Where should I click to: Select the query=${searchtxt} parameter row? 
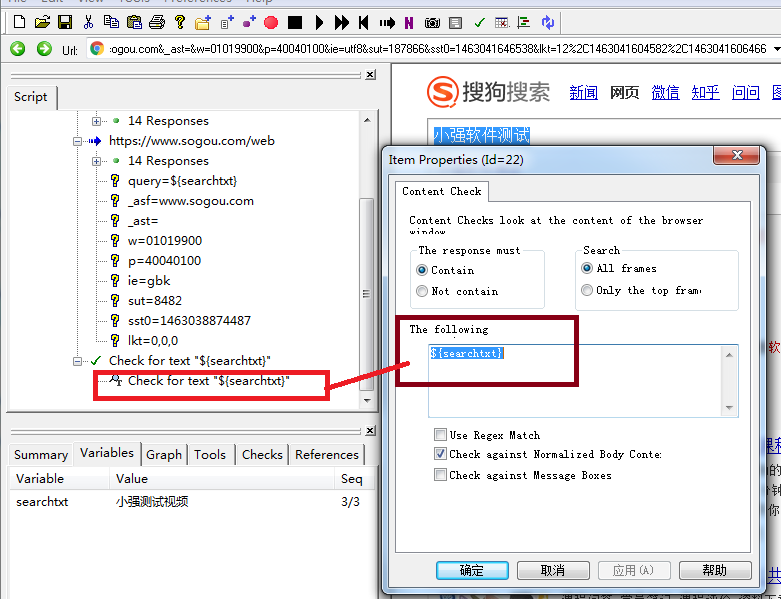[182, 181]
